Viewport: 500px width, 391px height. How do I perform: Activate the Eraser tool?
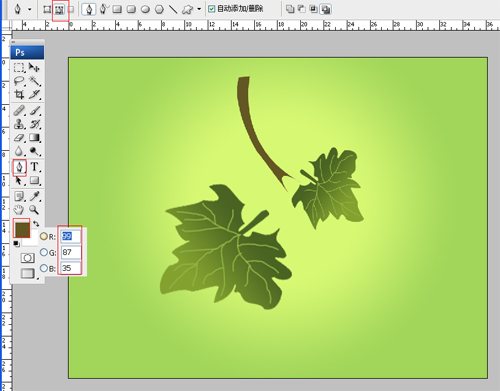click(x=19, y=138)
